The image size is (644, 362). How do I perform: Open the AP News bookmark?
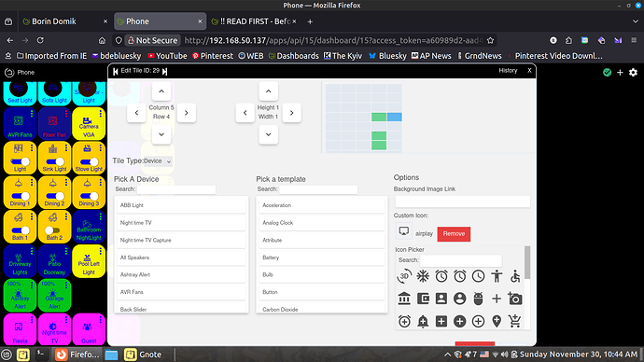[x=431, y=56]
